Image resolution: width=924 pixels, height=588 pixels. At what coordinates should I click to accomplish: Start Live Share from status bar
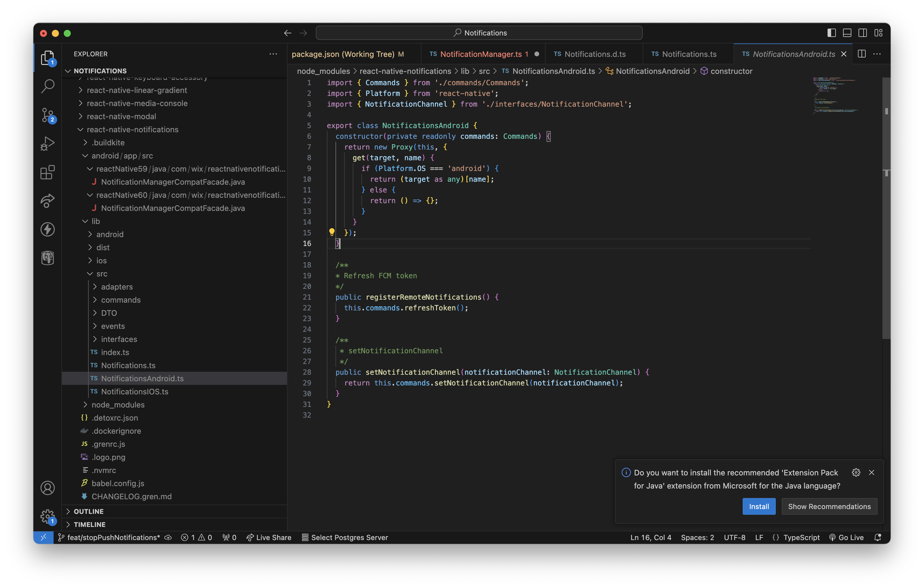(269, 537)
